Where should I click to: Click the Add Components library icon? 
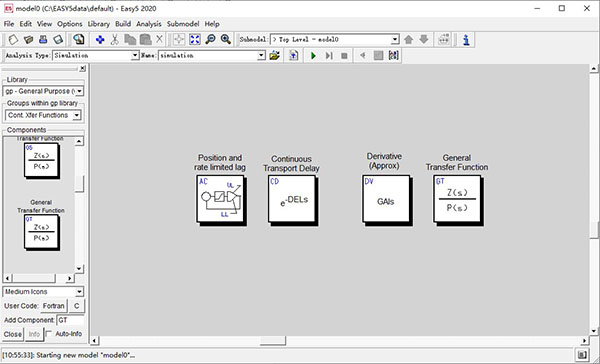click(78, 39)
